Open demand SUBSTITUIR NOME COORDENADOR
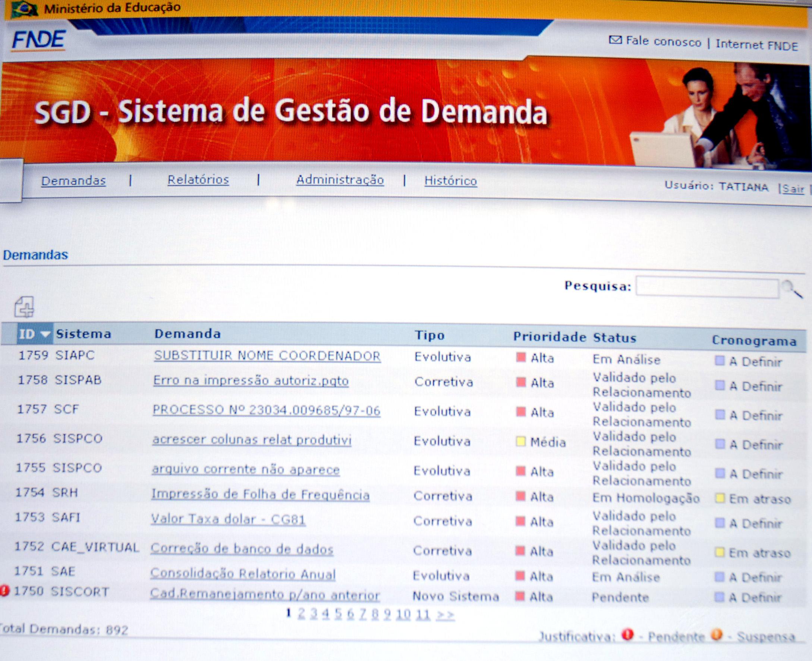Screen dimensions: 812x661 point(267,355)
